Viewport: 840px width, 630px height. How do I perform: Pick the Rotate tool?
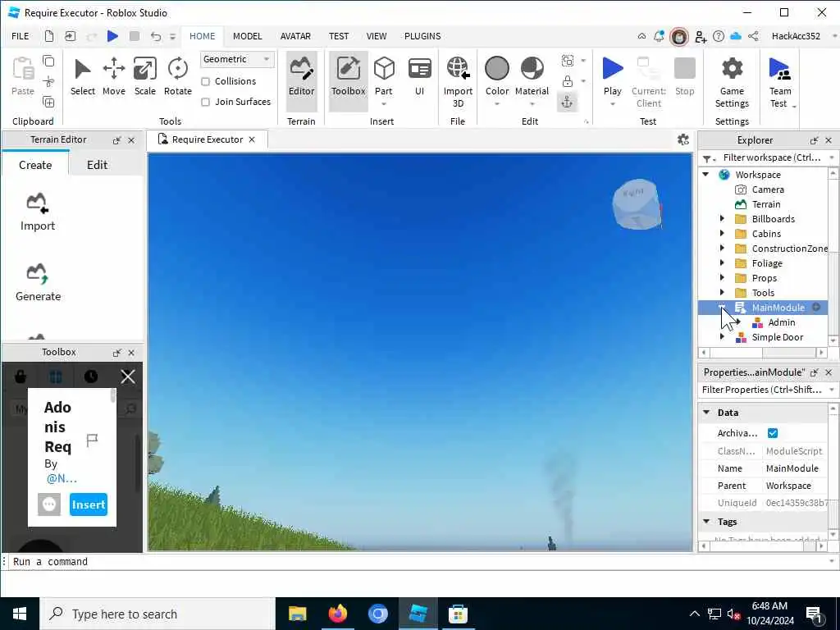[178, 76]
